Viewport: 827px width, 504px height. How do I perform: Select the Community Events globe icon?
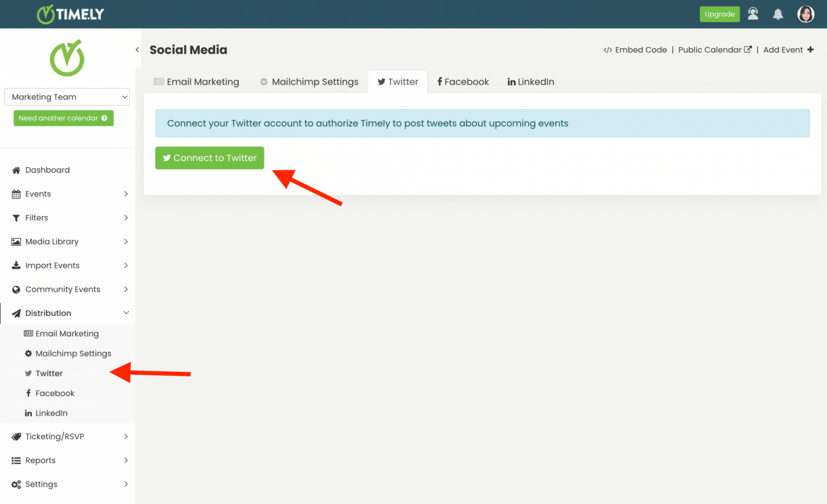16,289
